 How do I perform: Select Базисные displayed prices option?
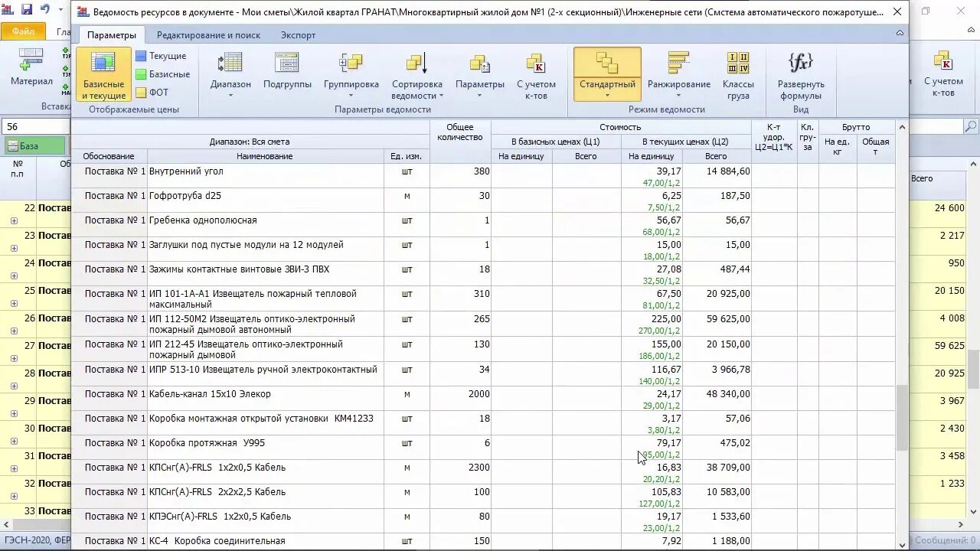[x=162, y=74]
